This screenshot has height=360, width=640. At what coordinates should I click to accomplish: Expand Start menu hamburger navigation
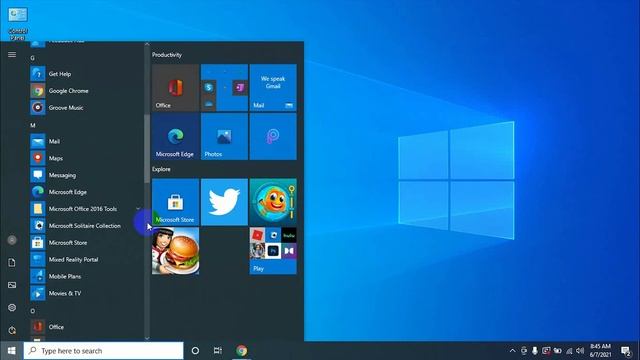pos(12,54)
